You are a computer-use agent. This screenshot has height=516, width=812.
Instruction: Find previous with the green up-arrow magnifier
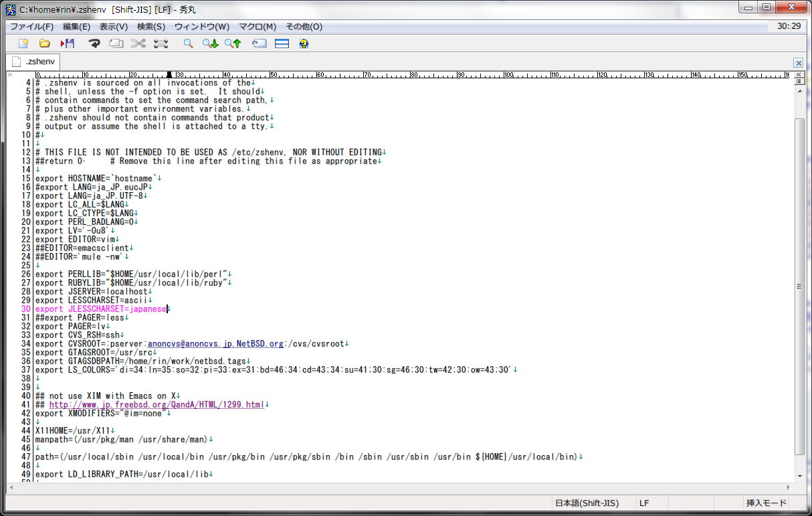pyautogui.click(x=233, y=44)
